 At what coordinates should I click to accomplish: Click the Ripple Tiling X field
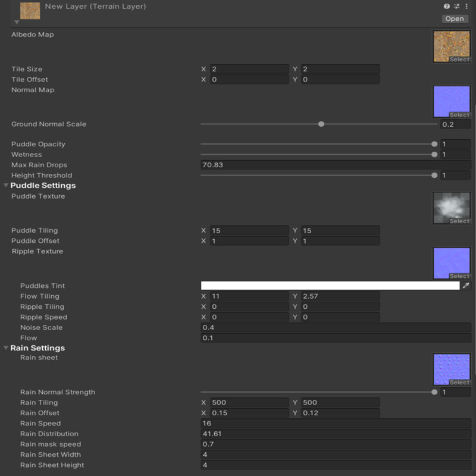pos(249,306)
